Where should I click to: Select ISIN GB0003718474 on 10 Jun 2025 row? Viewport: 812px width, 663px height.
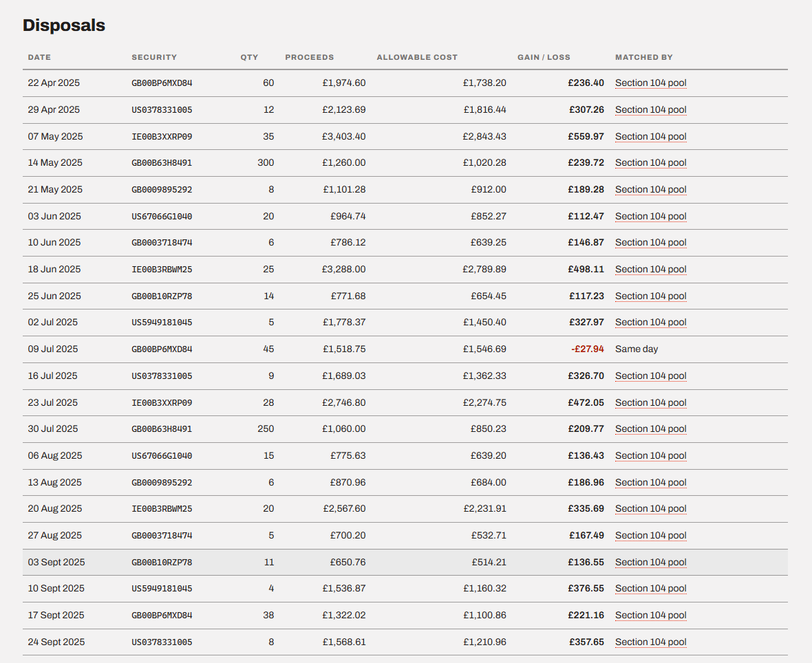pos(162,242)
